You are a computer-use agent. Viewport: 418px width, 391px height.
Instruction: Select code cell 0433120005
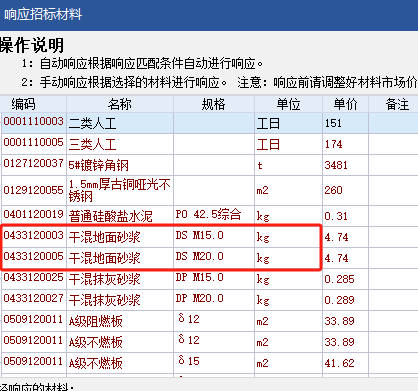coord(34,258)
